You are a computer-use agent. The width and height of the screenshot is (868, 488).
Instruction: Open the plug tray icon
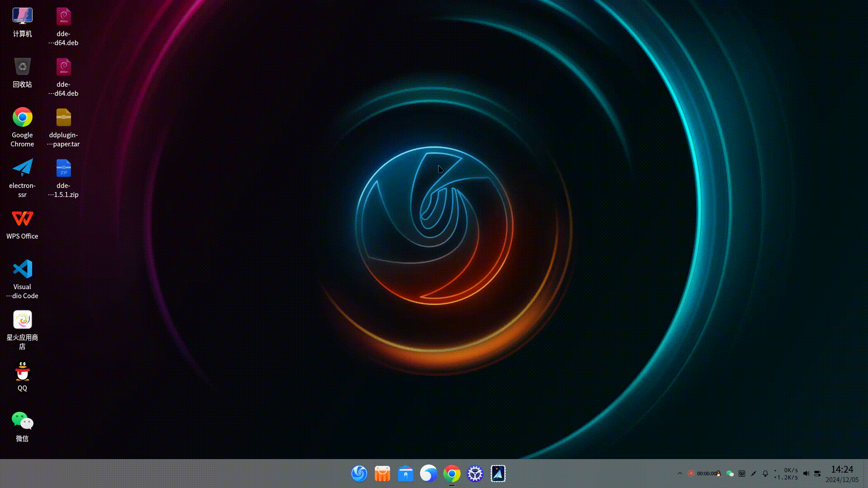coord(754,474)
